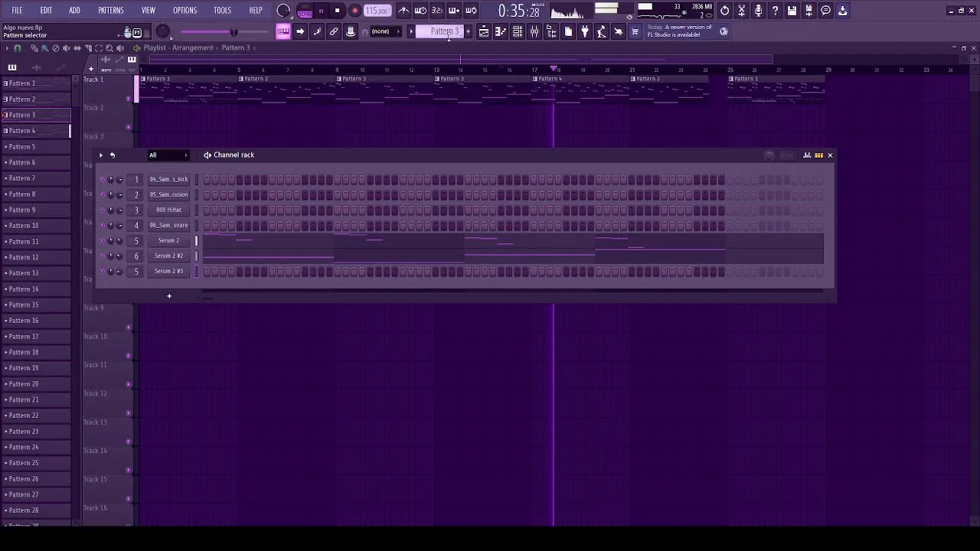Click the typing keyboard to piano icon
The width and height of the screenshot is (980, 551).
283,31
